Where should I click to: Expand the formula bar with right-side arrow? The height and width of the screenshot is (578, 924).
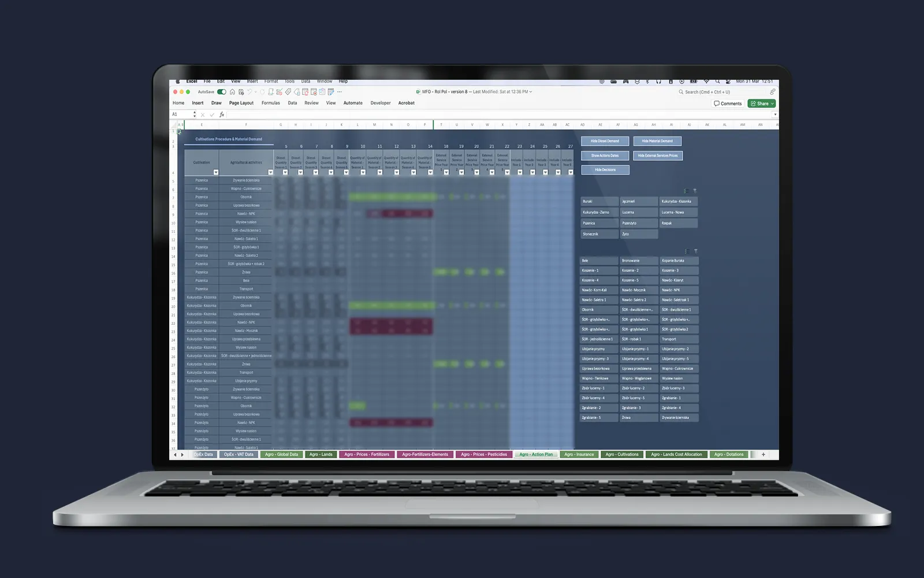click(x=775, y=114)
